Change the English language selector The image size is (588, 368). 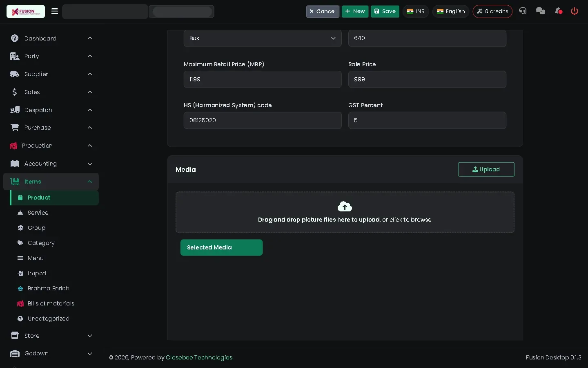pyautogui.click(x=451, y=11)
